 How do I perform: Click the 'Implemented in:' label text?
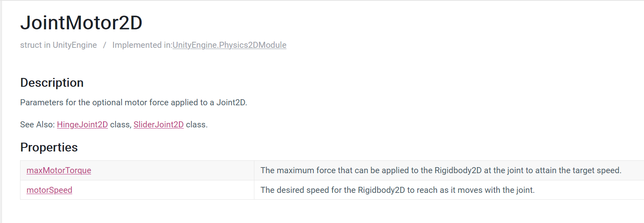142,45
